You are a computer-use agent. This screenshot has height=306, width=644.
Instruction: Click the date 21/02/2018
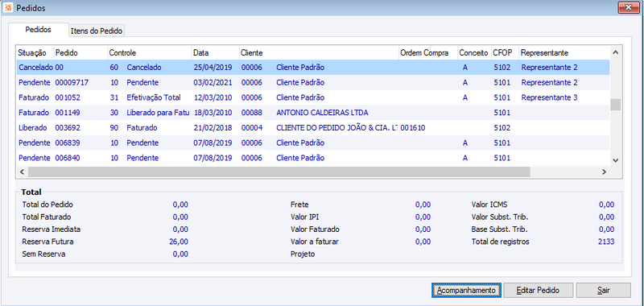pos(213,128)
